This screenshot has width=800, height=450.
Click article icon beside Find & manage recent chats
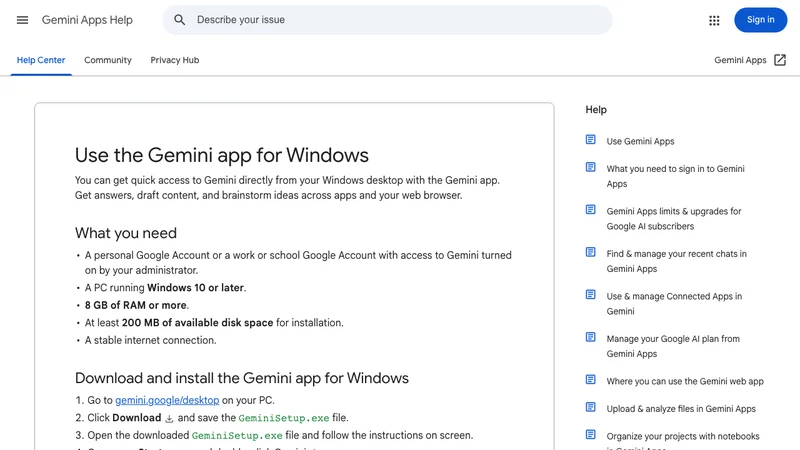[590, 252]
